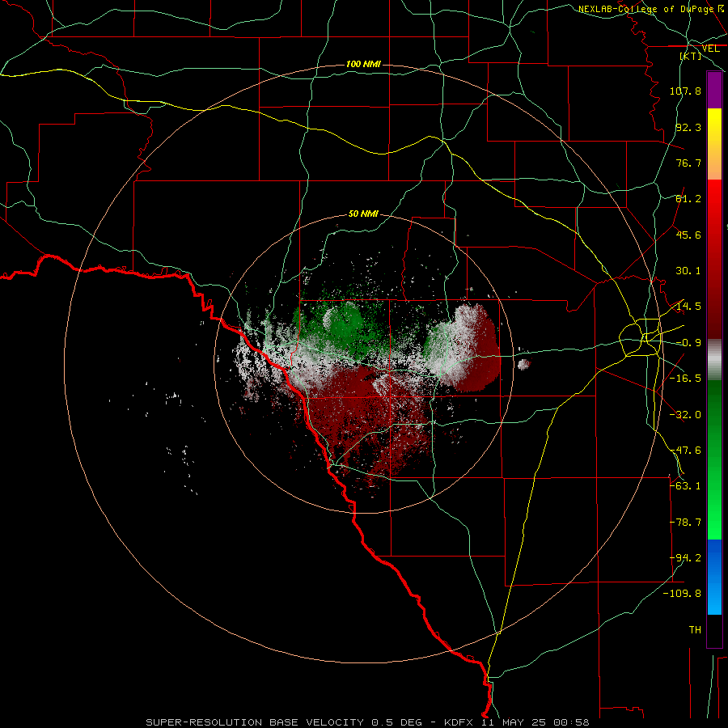This screenshot has height=728, width=728.
Task: Click the -47.6 velocity scale value
Action: click(x=685, y=451)
